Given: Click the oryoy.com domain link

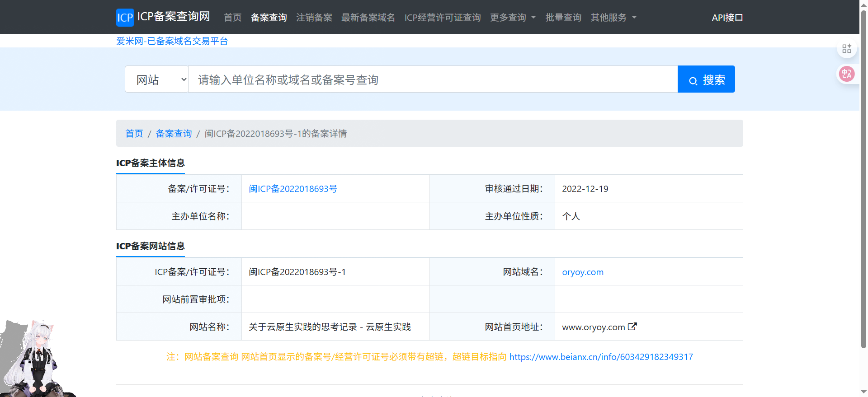Looking at the screenshot, I should [582, 272].
